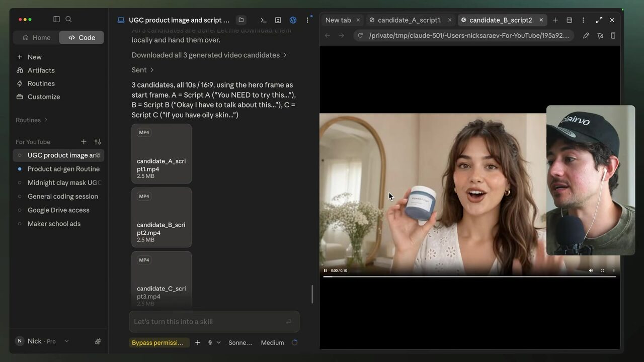
Task: Click the pencil annotate icon in browser bar
Action: [x=586, y=35]
